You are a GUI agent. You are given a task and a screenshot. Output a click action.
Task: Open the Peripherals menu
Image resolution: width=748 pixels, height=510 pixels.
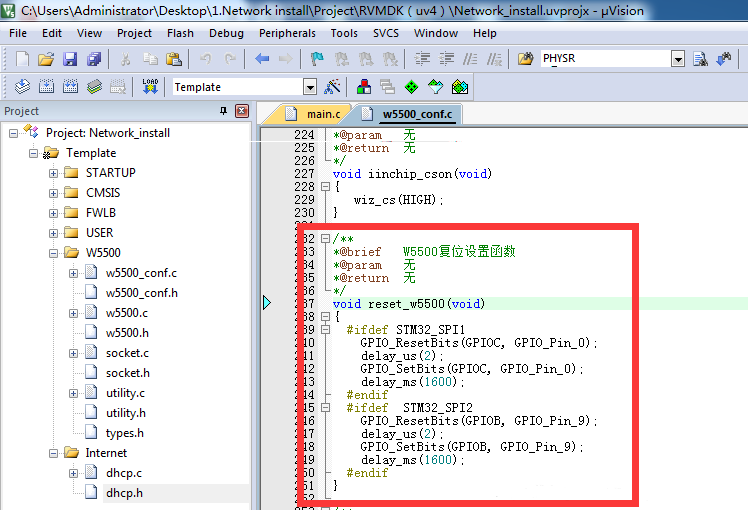pos(287,33)
